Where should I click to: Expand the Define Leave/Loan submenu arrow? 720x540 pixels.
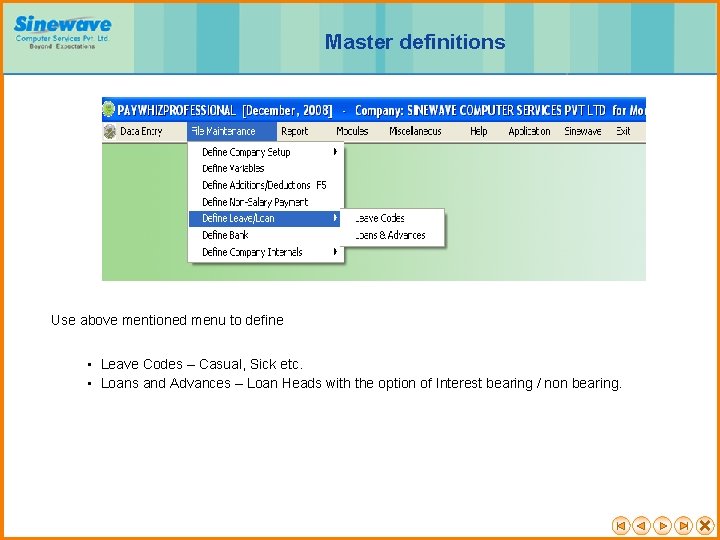[336, 219]
